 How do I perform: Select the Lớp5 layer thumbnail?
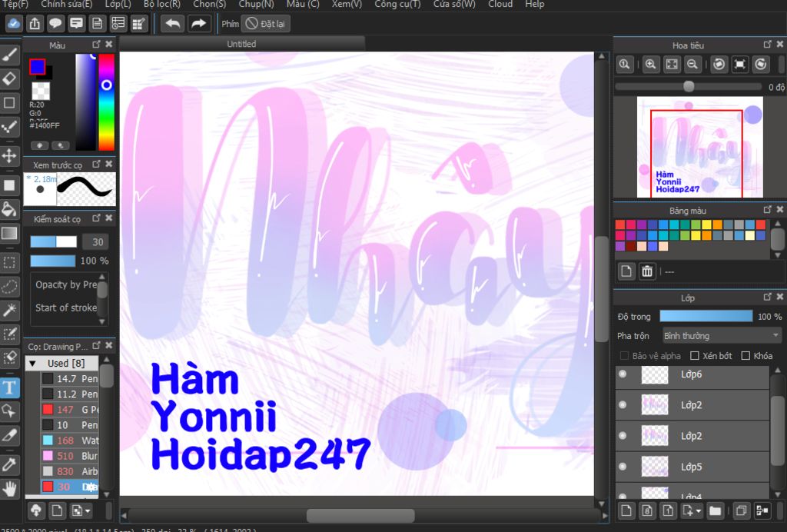[655, 466]
